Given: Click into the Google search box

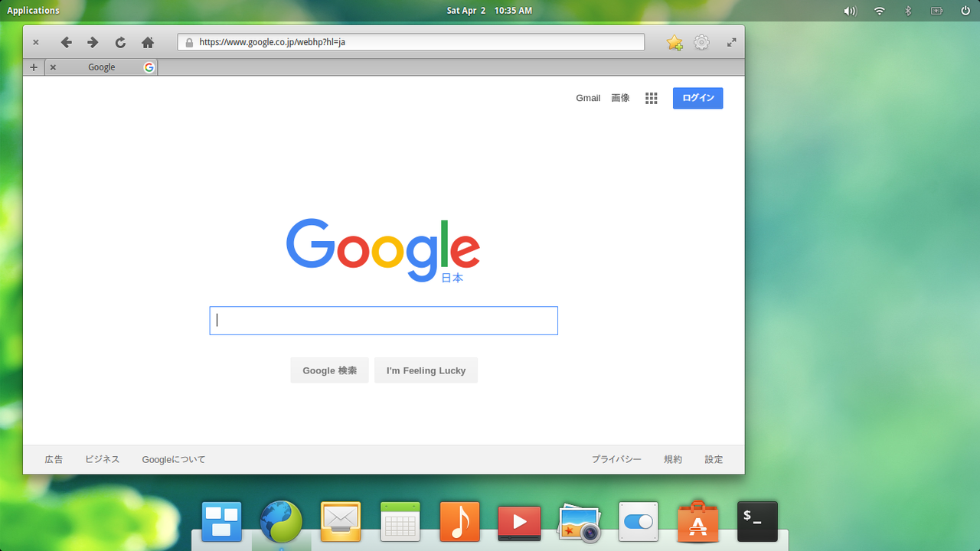Looking at the screenshot, I should point(384,321).
